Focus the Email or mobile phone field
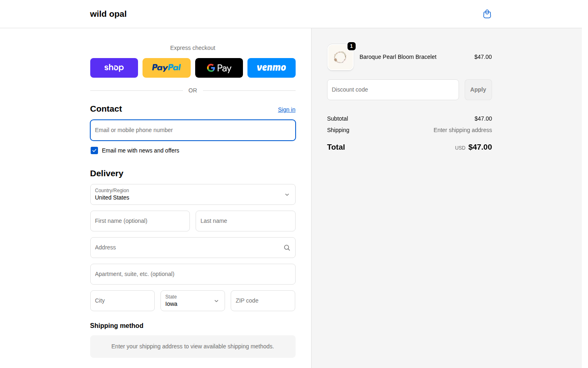Viewport: 588px width, 368px height. point(193,130)
